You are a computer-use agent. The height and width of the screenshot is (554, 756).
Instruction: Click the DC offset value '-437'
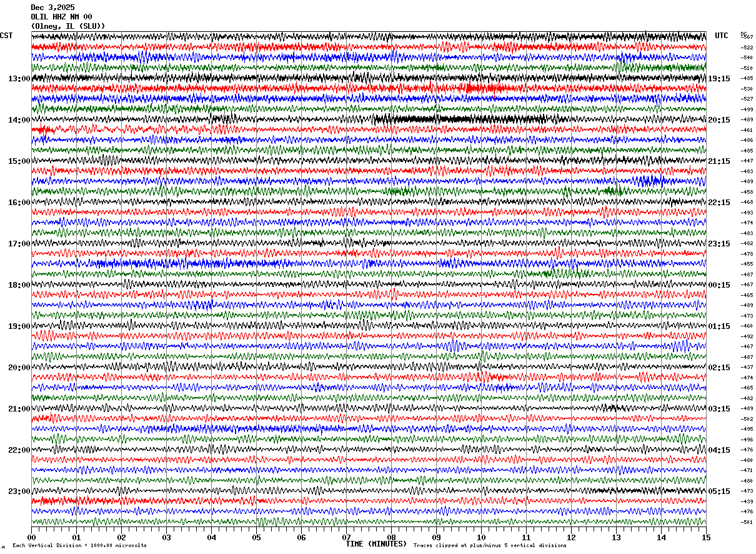click(747, 367)
